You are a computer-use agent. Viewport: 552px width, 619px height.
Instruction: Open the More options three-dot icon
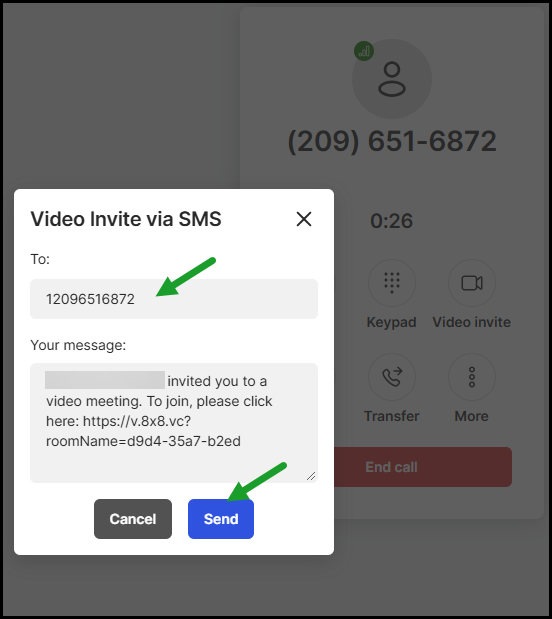472,377
